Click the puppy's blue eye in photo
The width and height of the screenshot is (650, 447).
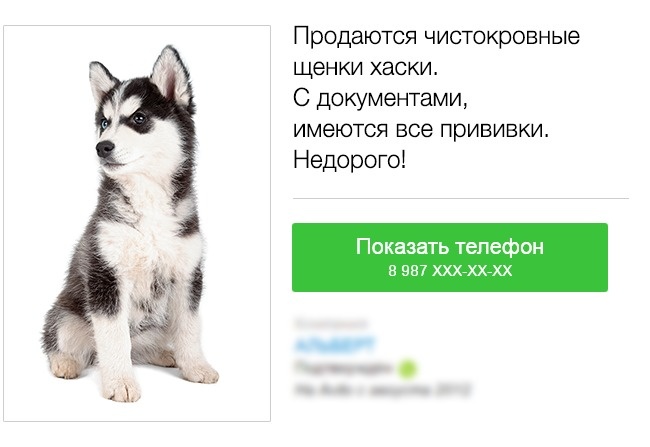104,124
